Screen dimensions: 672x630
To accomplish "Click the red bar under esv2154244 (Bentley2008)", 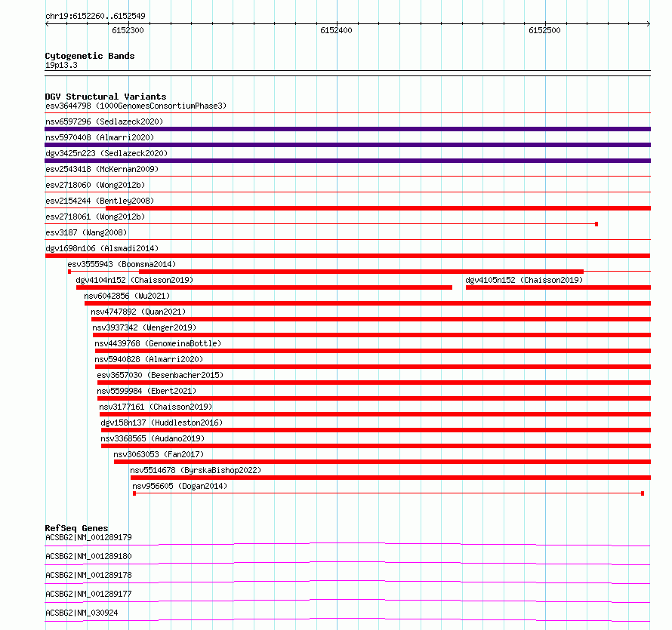I will coord(378,208).
